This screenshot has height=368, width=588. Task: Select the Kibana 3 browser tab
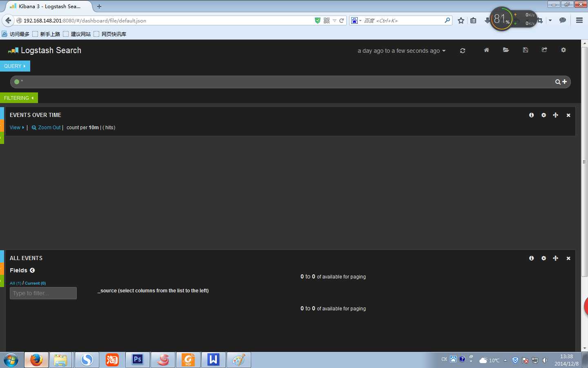(x=48, y=6)
